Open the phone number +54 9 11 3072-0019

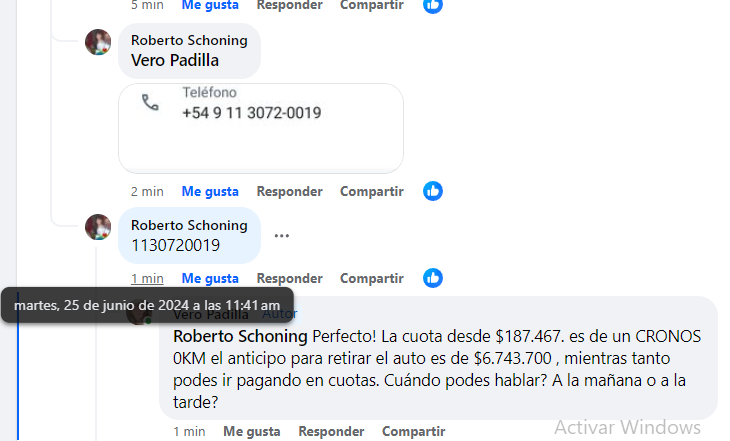point(251,113)
